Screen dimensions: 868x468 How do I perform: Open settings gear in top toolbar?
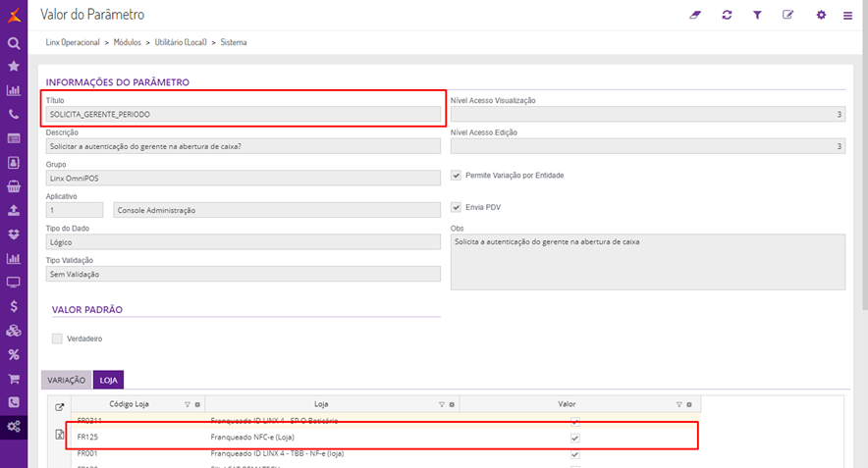821,15
